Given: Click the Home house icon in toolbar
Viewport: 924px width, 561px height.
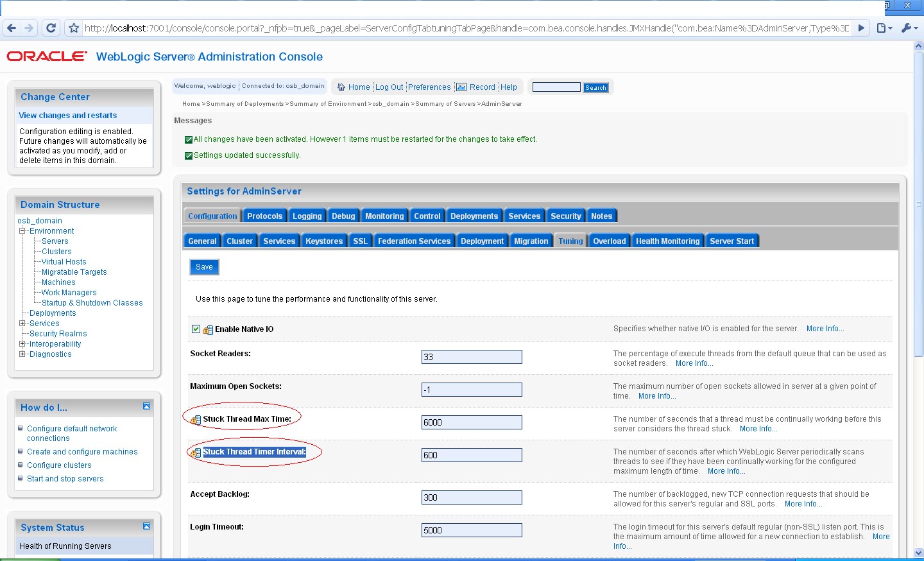Looking at the screenshot, I should pos(341,87).
